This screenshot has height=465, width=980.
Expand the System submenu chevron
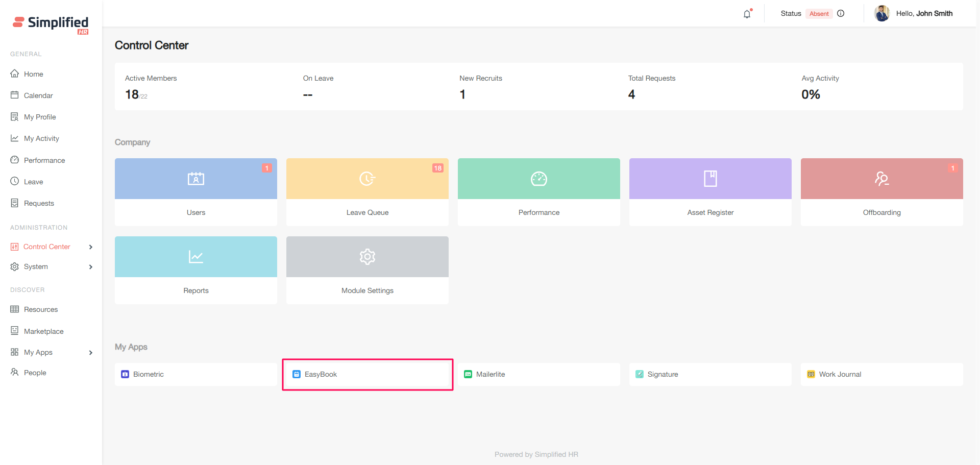91,267
